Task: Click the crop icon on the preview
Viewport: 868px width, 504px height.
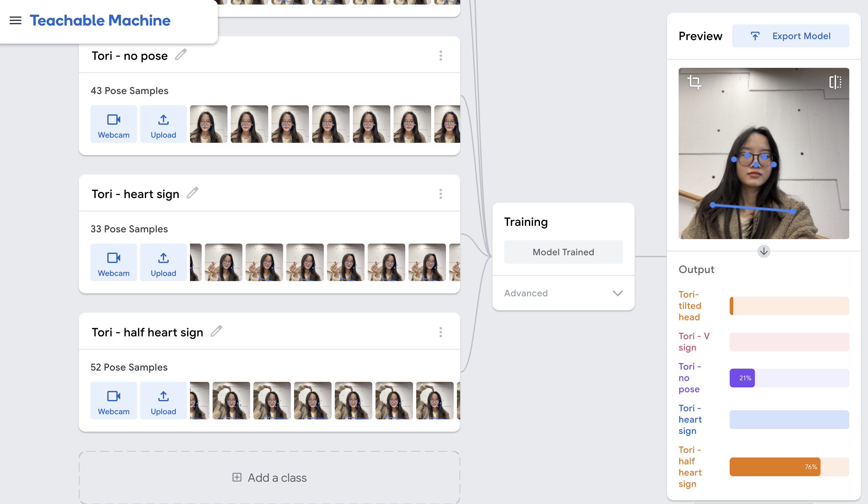Action: point(694,82)
